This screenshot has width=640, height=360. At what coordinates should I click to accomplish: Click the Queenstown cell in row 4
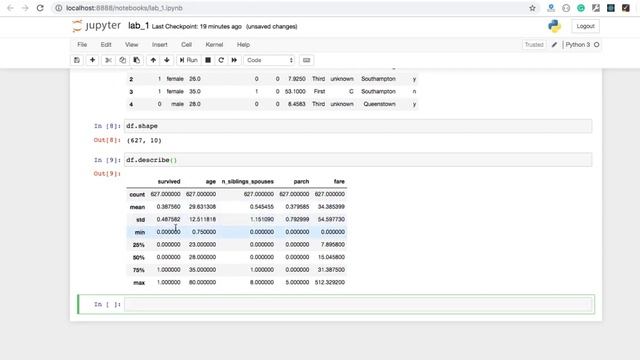(x=379, y=104)
